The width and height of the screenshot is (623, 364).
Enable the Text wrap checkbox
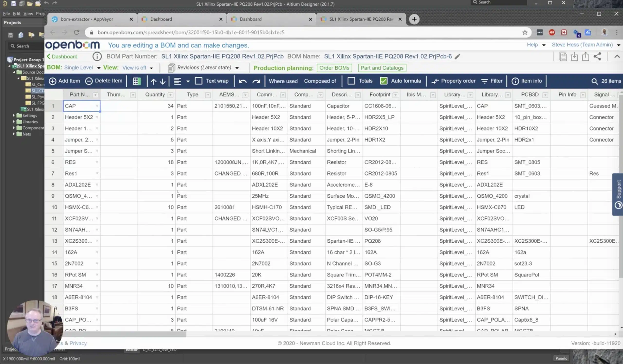pyautogui.click(x=198, y=81)
